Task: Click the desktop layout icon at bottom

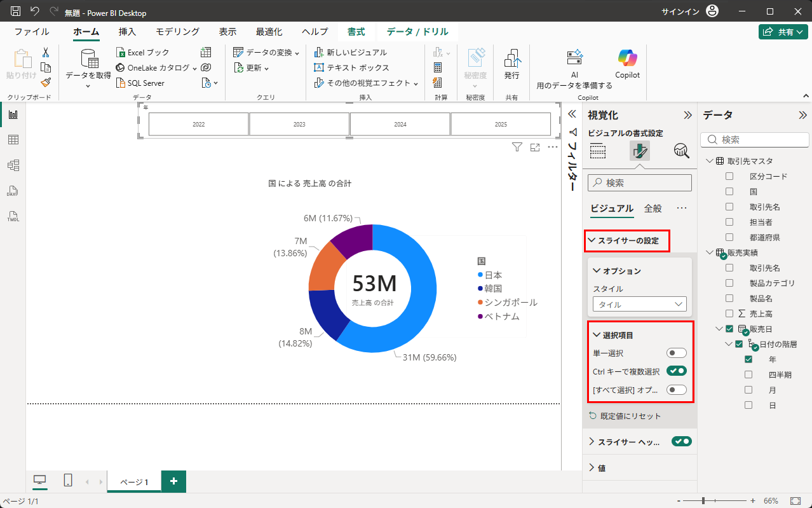Action: (x=40, y=481)
